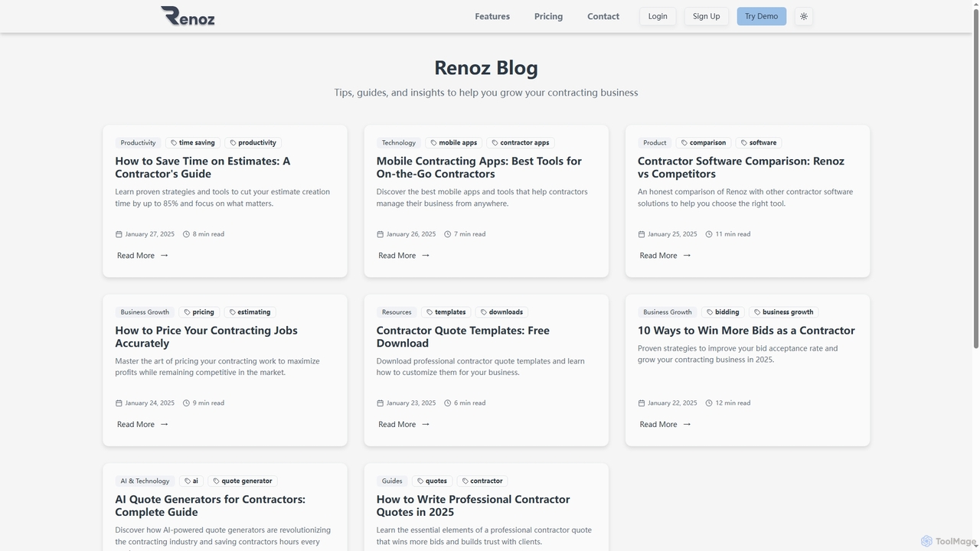Click calendar icon beside January 27, 2025
Image resolution: width=980 pixels, height=551 pixels.
pyautogui.click(x=119, y=234)
